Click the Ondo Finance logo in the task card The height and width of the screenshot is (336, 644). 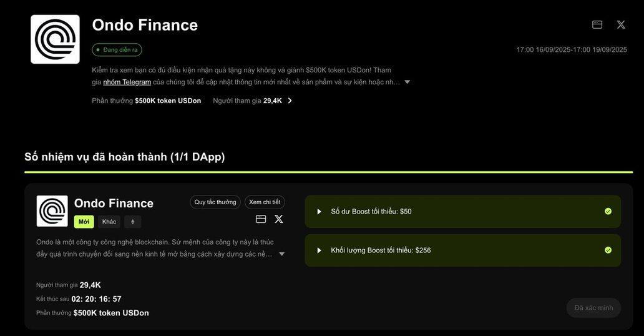pos(52,211)
